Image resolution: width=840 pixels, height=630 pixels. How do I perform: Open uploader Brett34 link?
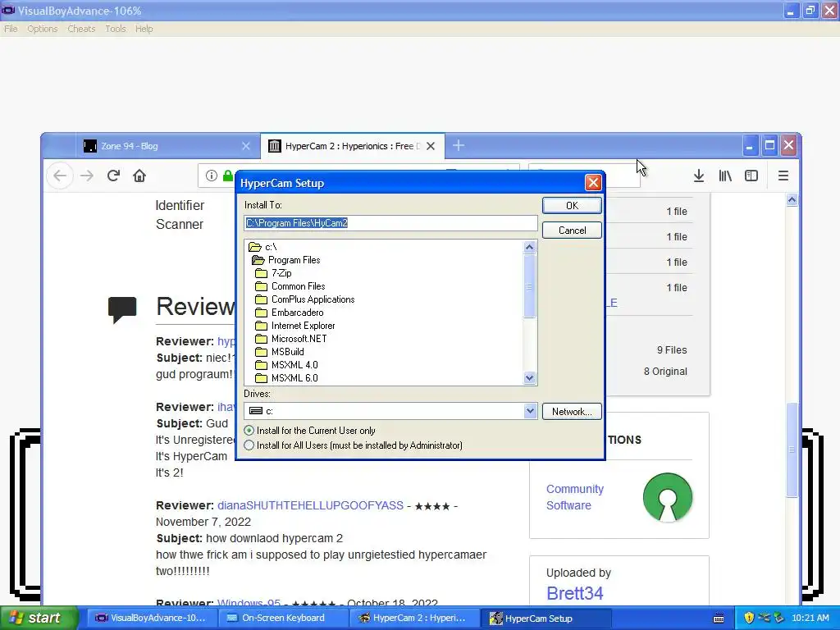click(x=575, y=594)
